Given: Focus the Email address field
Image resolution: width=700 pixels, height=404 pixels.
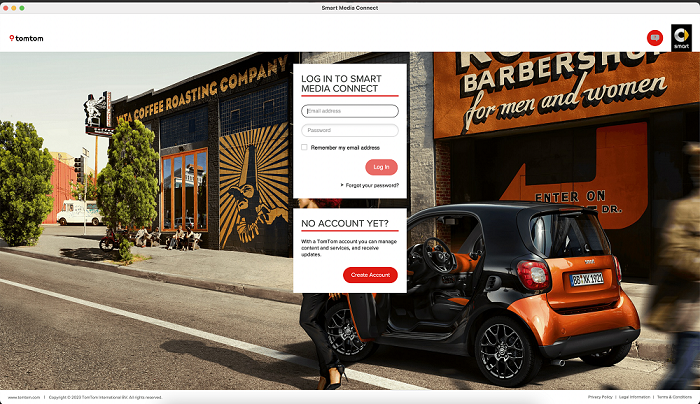Looking at the screenshot, I should [x=350, y=111].
